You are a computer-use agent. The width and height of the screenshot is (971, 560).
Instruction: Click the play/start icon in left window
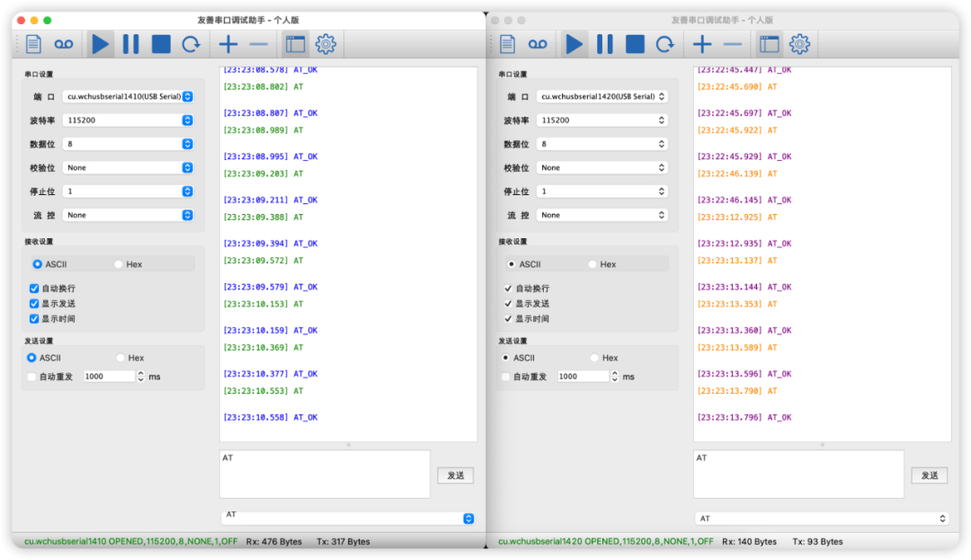(101, 44)
